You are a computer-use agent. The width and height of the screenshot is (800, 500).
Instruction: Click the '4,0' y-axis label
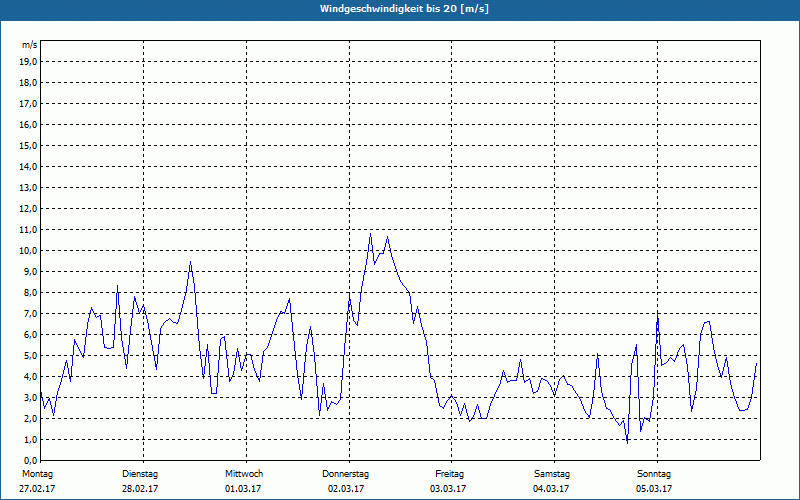point(30,377)
